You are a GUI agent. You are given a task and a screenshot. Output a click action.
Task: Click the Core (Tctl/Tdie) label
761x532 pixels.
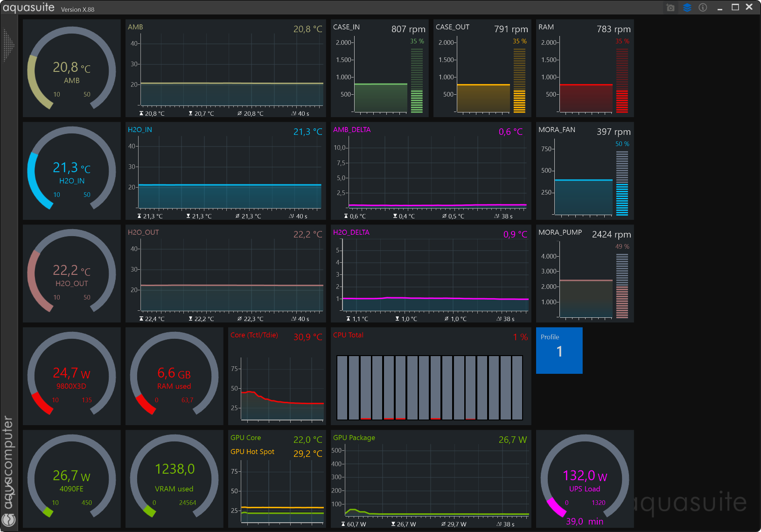click(x=254, y=335)
